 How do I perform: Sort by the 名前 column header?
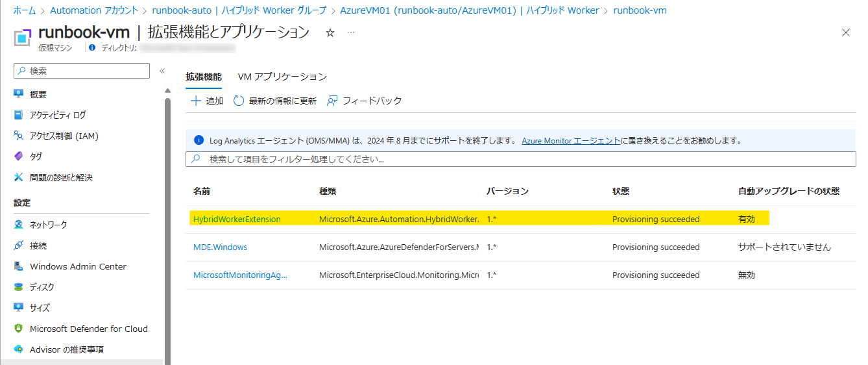(201, 191)
